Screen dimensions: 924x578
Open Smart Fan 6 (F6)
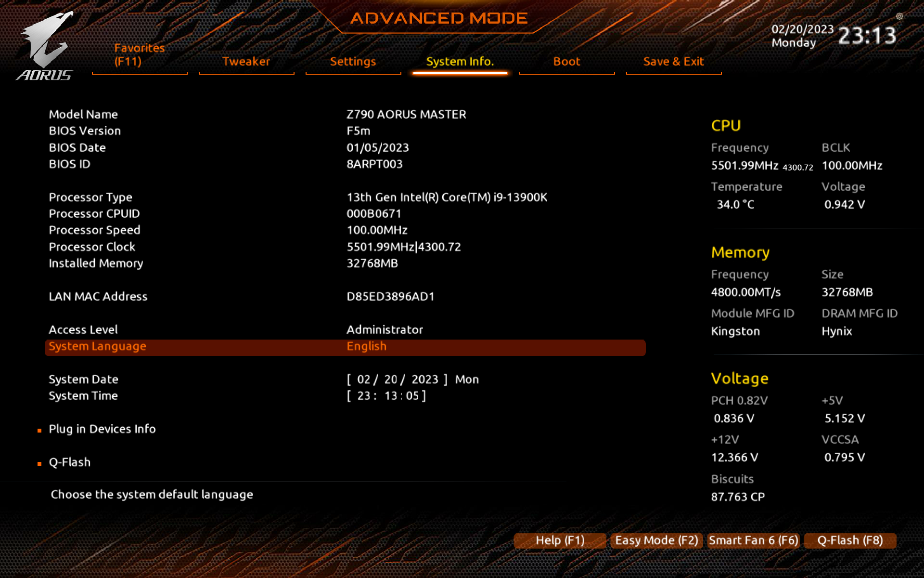tap(753, 540)
